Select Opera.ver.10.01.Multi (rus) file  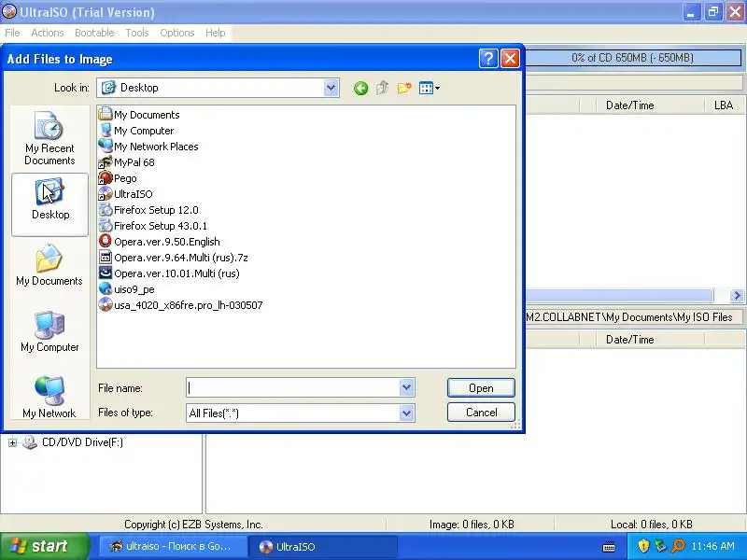point(169,273)
